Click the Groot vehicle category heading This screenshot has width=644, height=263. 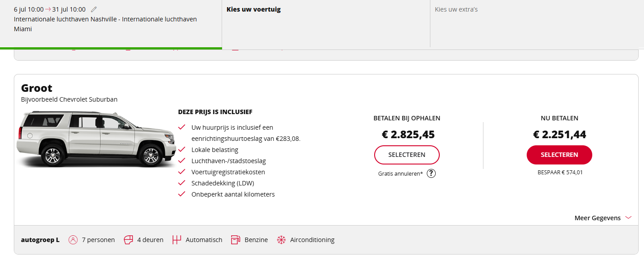click(37, 88)
